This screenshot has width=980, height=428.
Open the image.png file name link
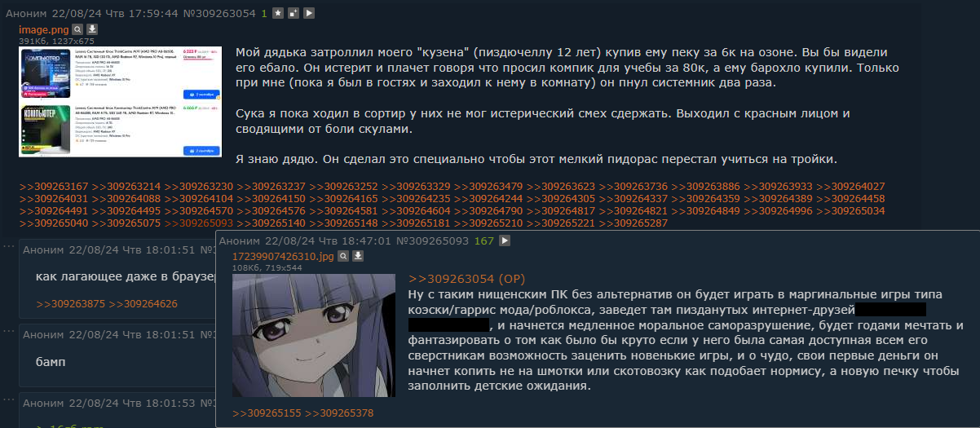[44, 29]
